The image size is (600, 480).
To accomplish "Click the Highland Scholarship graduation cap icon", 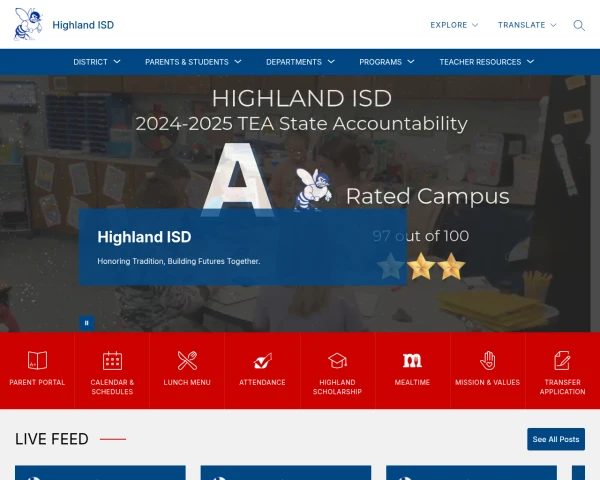I will click(x=337, y=361).
